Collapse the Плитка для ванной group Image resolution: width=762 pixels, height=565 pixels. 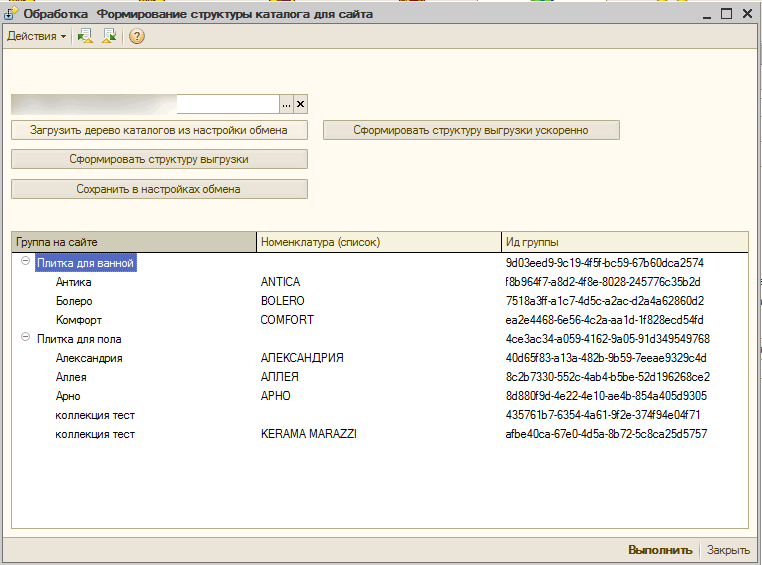(x=23, y=262)
